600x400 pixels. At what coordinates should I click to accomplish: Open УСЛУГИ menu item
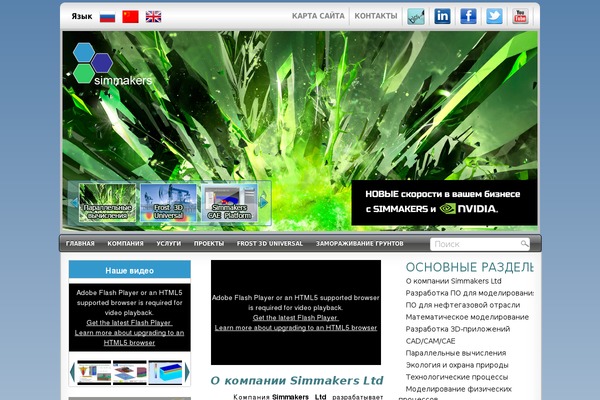pyautogui.click(x=169, y=243)
